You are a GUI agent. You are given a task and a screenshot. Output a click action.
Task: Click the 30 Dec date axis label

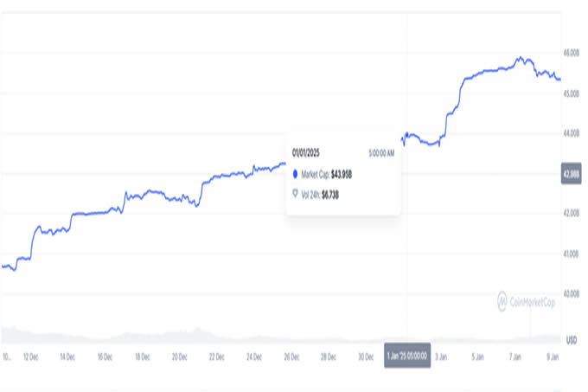pos(367,356)
